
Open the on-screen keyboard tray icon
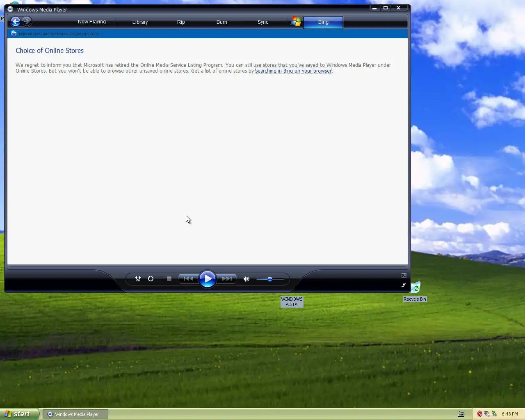pyautogui.click(x=461, y=414)
